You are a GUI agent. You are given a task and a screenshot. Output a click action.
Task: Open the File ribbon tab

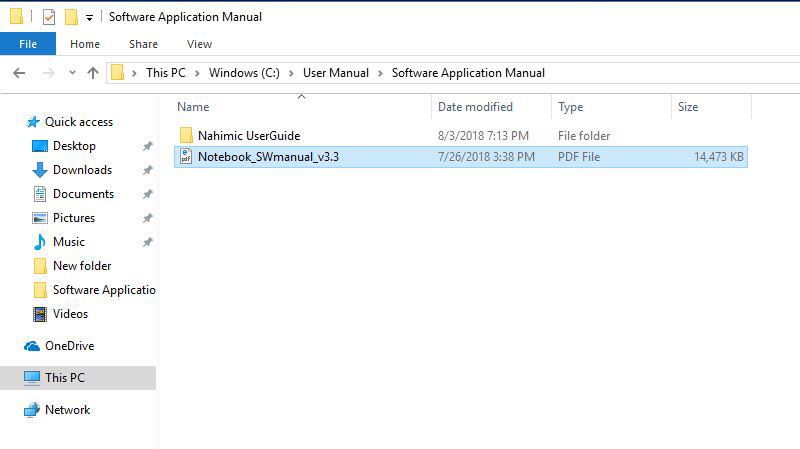tap(28, 44)
